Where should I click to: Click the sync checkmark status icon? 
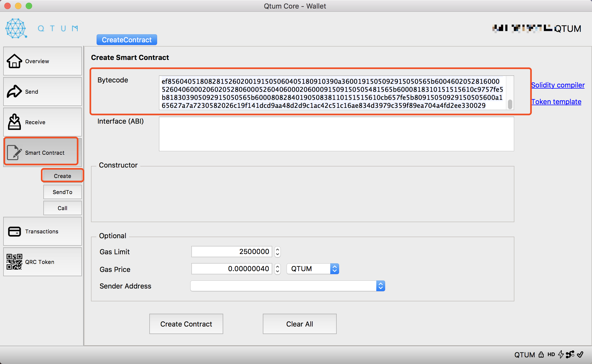[x=580, y=355]
